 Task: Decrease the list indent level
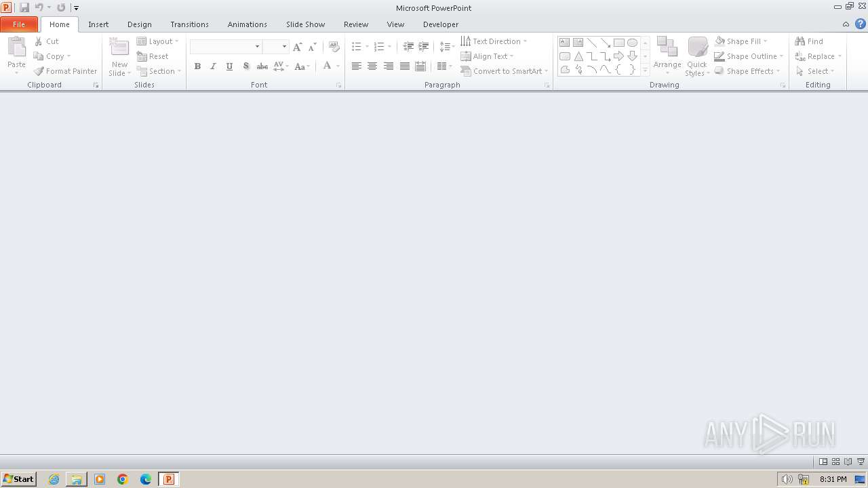pos(408,47)
